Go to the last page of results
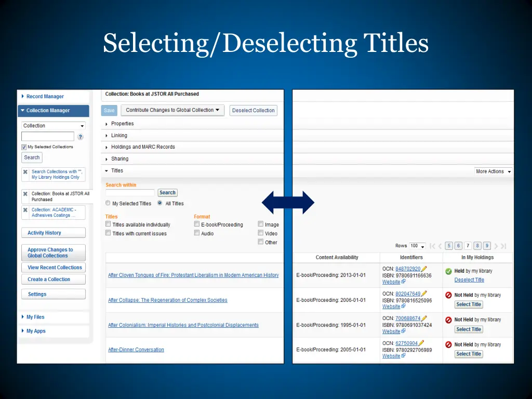The width and height of the screenshot is (532, 399). [x=503, y=246]
